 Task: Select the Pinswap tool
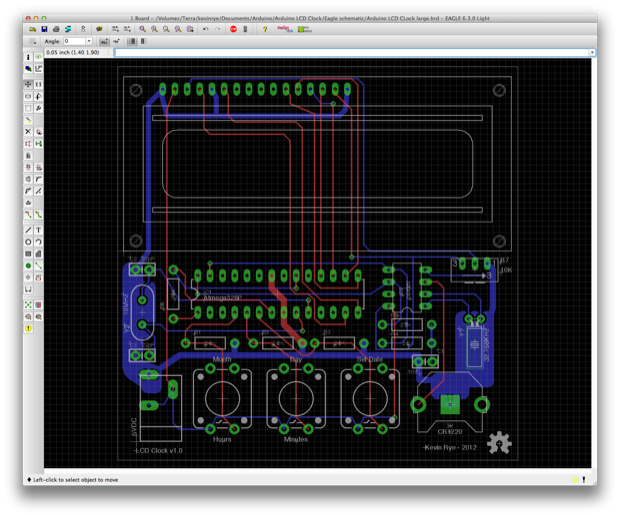click(x=28, y=144)
